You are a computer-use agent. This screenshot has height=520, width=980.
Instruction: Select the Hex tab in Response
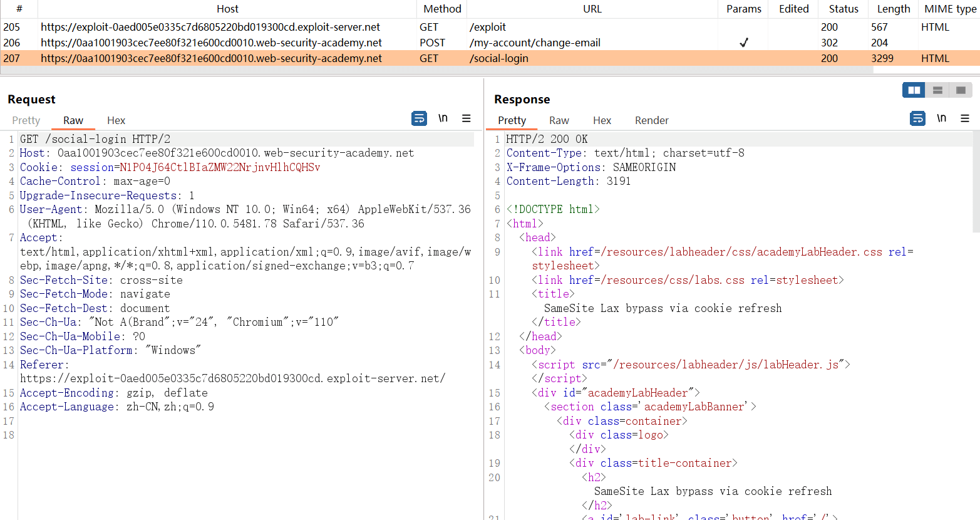click(x=602, y=120)
